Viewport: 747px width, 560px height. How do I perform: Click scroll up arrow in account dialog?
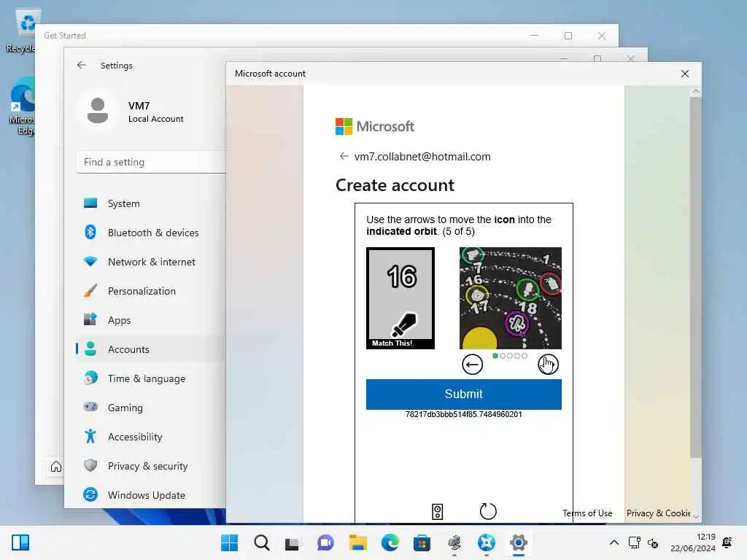pyautogui.click(x=696, y=91)
